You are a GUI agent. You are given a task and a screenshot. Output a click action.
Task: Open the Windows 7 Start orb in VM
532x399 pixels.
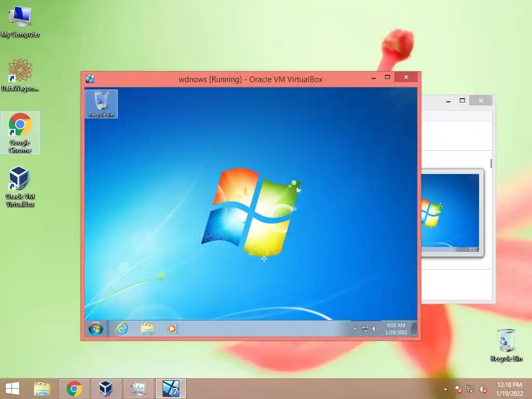pyautogui.click(x=96, y=329)
